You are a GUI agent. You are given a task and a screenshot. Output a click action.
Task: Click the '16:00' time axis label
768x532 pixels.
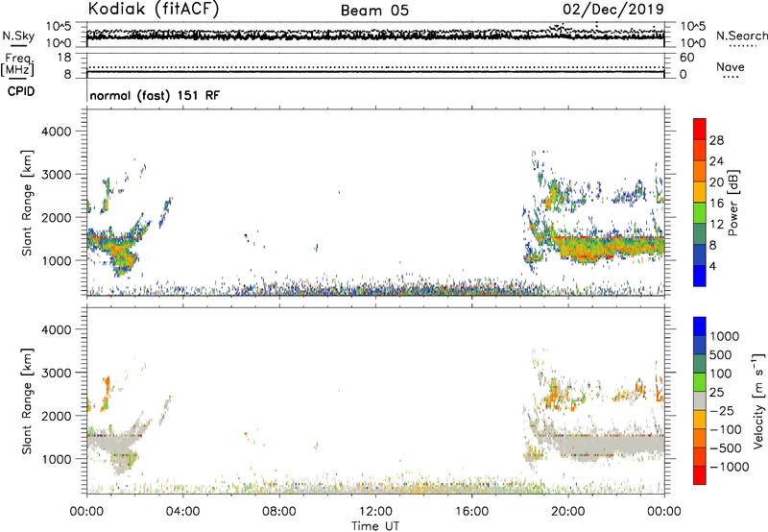(x=471, y=512)
